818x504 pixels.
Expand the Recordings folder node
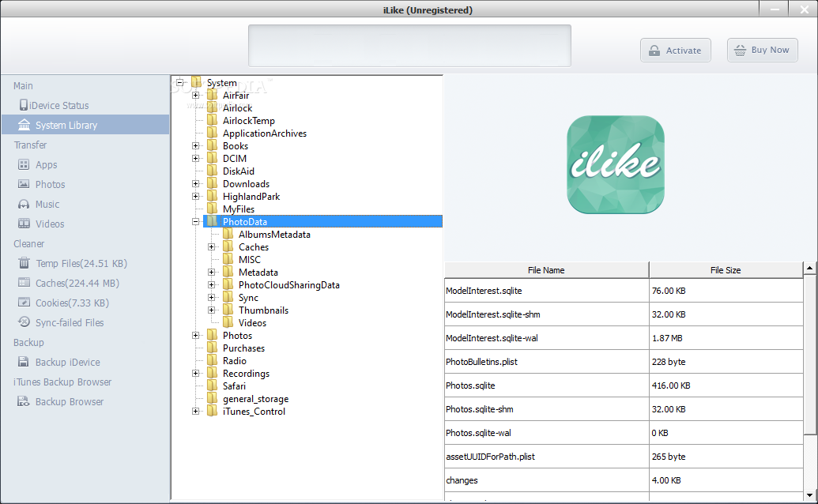pos(196,373)
